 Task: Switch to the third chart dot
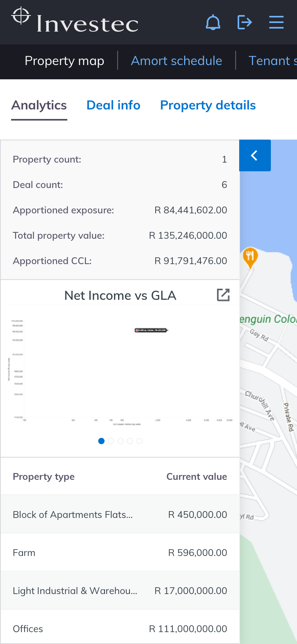click(120, 441)
